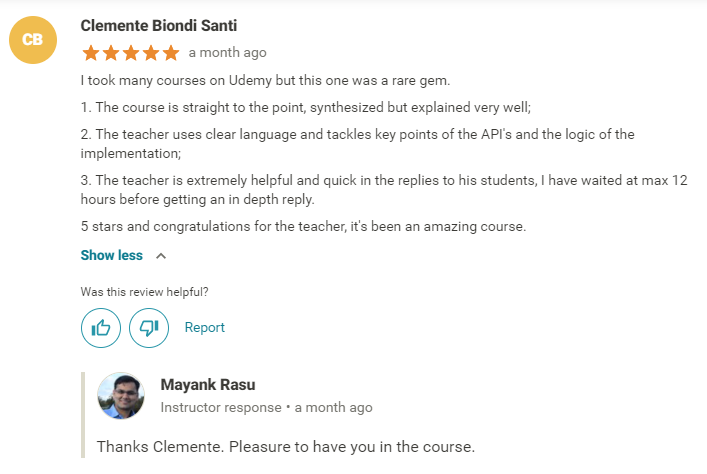Click the first star in the rating
This screenshot has width=707, height=474.
point(90,53)
